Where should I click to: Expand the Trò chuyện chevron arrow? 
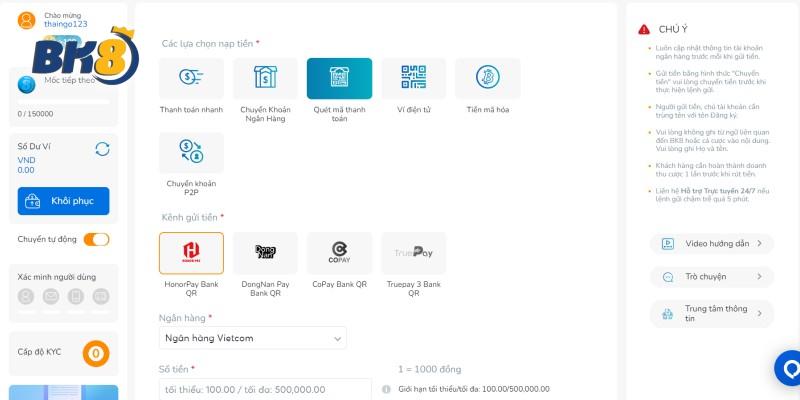pyautogui.click(x=759, y=277)
